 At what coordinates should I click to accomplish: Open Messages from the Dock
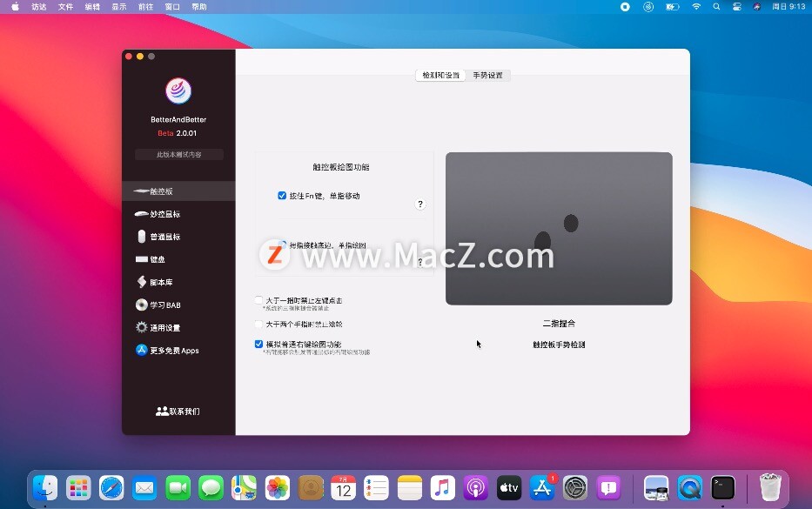coord(211,488)
